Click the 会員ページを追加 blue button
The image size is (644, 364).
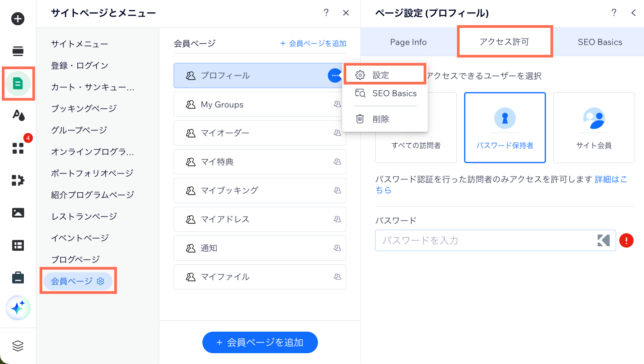260,342
